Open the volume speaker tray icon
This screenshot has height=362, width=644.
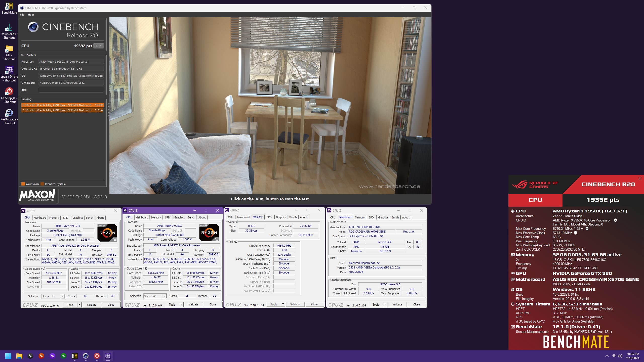pos(620,356)
